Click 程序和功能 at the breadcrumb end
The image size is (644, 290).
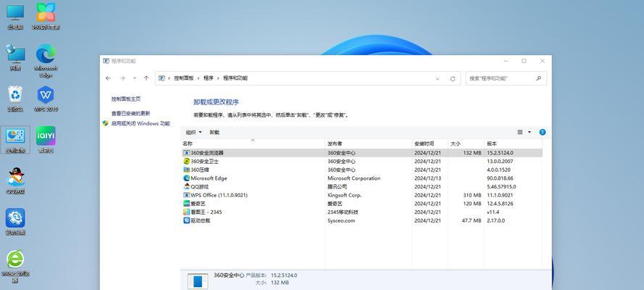(x=235, y=78)
